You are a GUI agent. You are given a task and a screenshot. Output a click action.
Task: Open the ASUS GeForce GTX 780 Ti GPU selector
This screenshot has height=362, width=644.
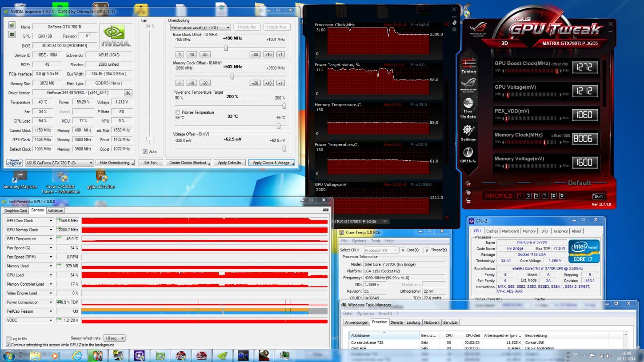[x=60, y=163]
